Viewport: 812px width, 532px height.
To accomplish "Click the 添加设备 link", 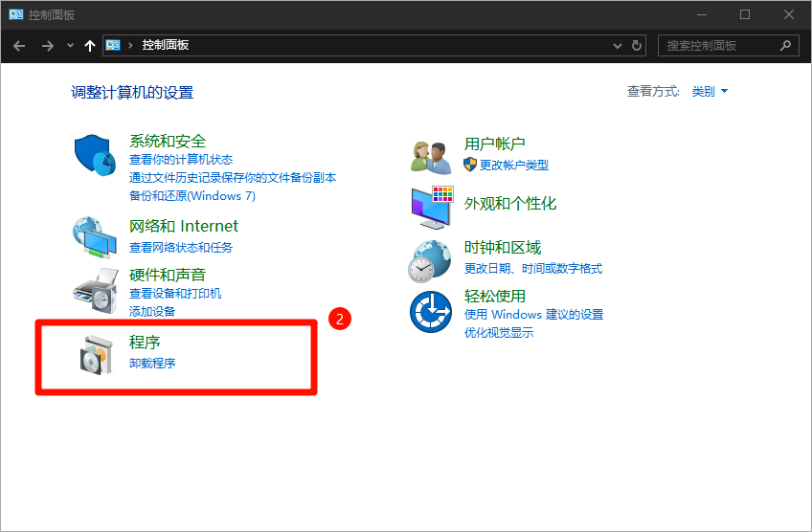I will [152, 311].
